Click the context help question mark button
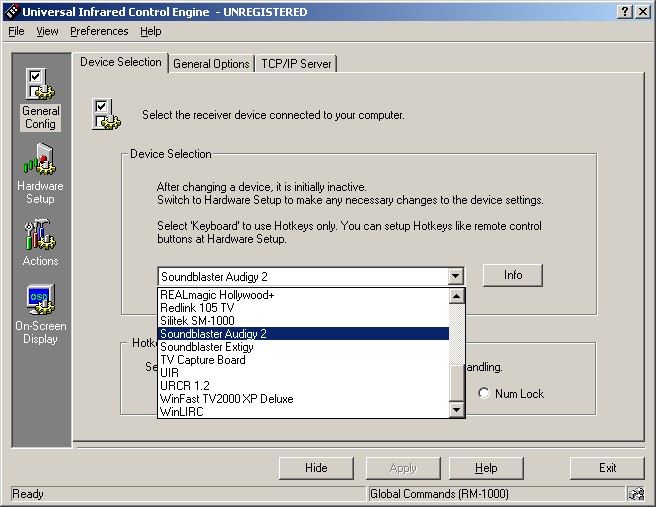 pyautogui.click(x=625, y=12)
